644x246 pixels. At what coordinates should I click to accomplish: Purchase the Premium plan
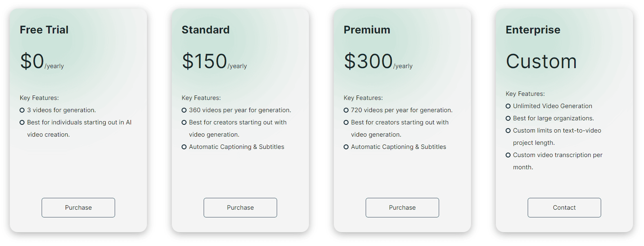[402, 207]
